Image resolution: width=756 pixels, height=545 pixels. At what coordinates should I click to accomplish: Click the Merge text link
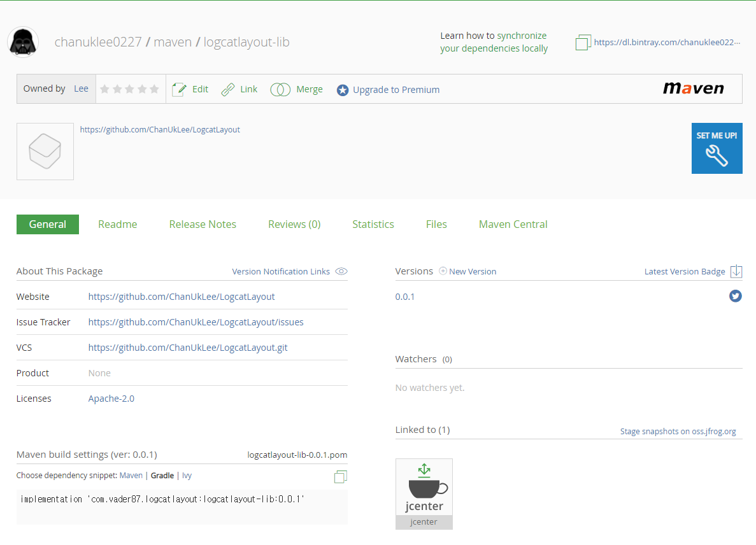pyautogui.click(x=310, y=89)
